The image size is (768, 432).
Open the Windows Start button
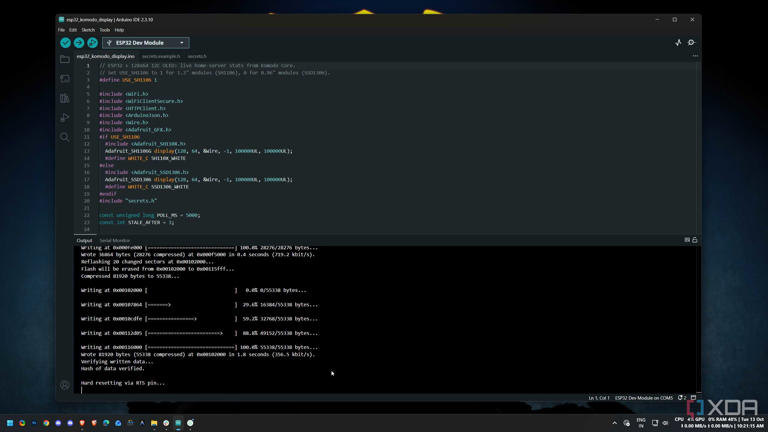10,423
